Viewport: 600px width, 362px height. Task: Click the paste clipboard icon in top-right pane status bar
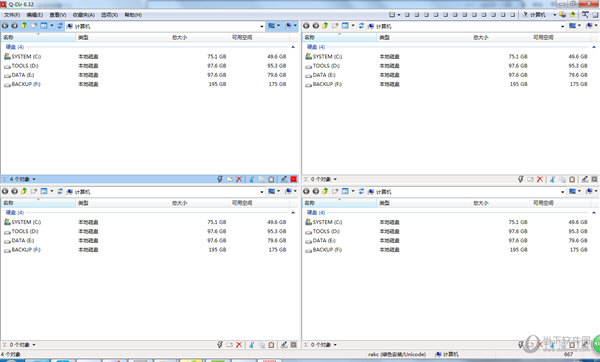click(572, 179)
